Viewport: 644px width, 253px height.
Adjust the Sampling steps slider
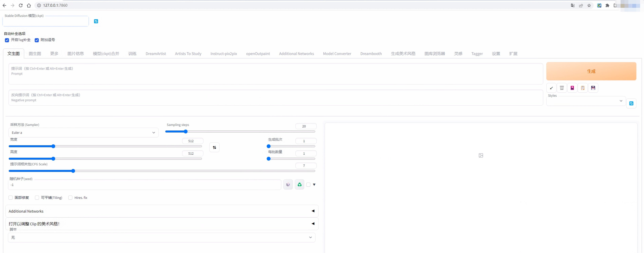tap(240, 132)
